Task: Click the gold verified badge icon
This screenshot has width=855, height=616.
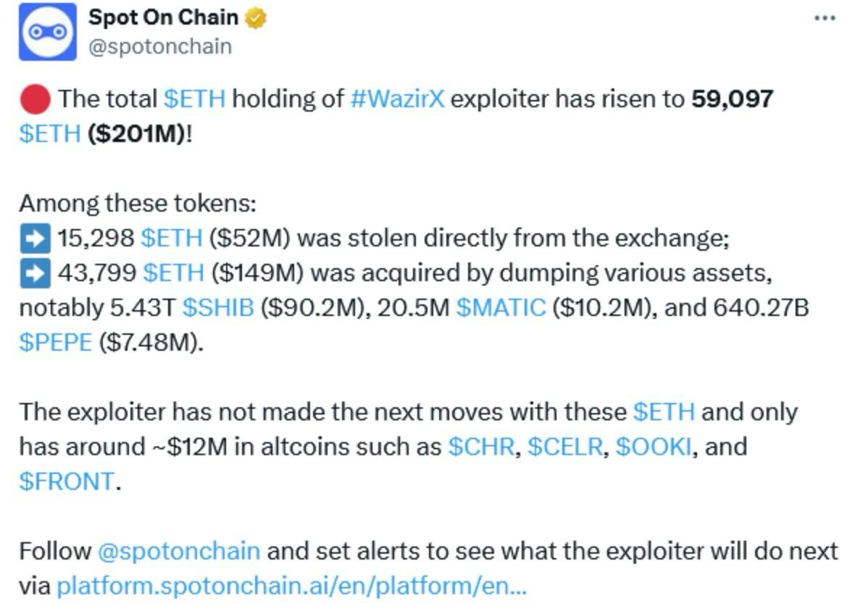Action: point(256,19)
